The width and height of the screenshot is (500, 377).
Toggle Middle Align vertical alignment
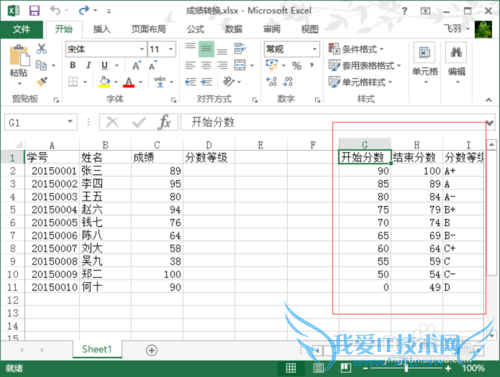[206, 49]
